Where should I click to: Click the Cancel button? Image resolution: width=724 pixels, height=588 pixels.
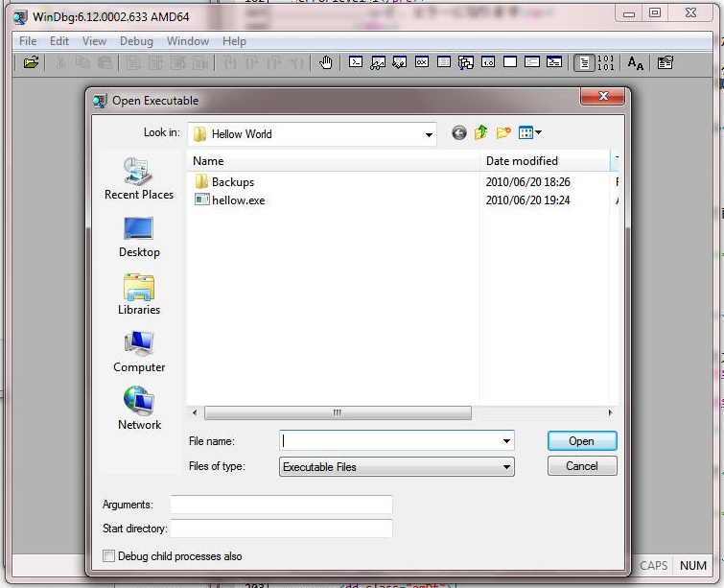[582, 465]
